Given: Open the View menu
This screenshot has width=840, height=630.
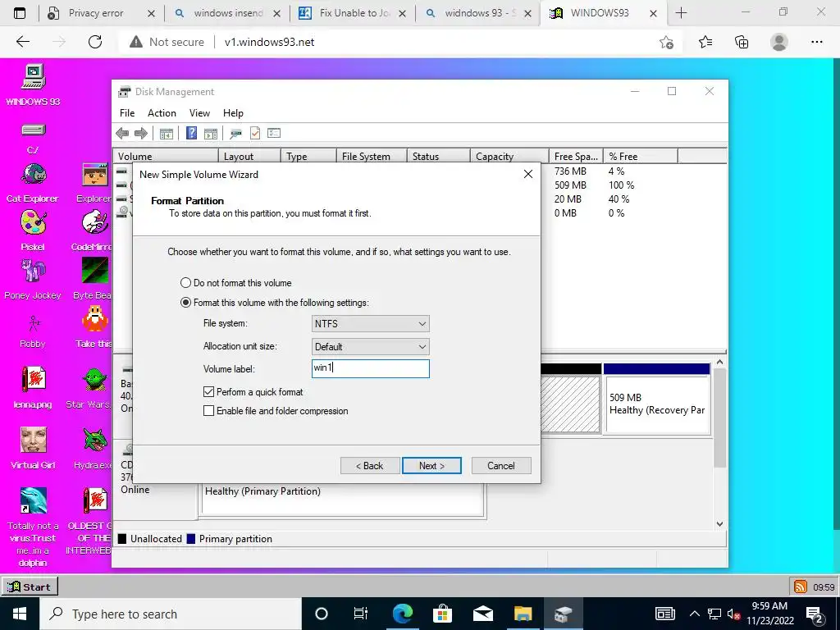Looking at the screenshot, I should 199,113.
